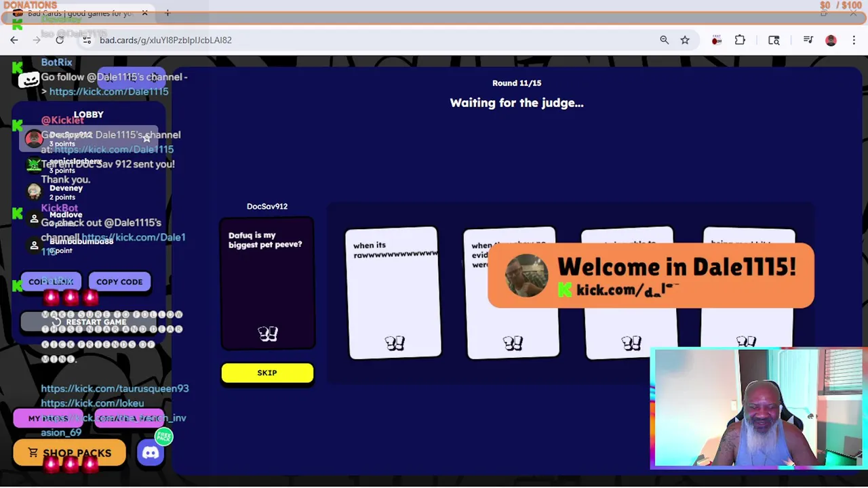Open the browser Extensions puzzle icon

[x=740, y=40]
